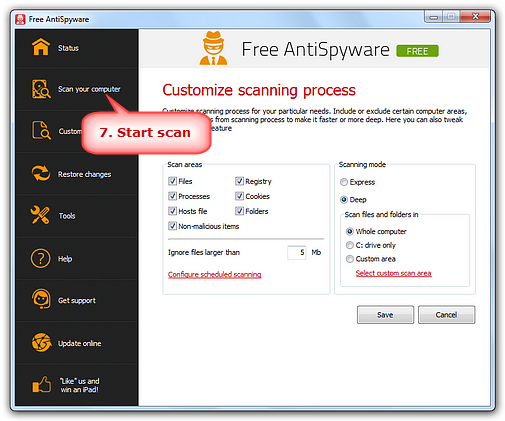Click the Restore changes arrows icon
Screen dimensions: 505x421
(41, 173)
